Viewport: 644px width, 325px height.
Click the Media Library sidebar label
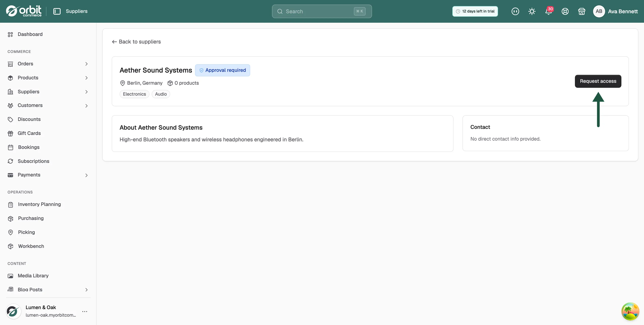click(x=33, y=276)
